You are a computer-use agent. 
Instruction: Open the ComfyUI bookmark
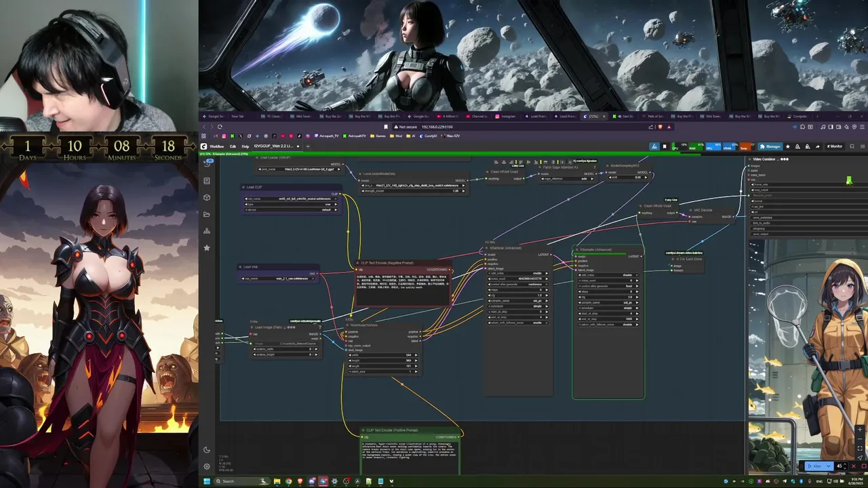(x=428, y=136)
